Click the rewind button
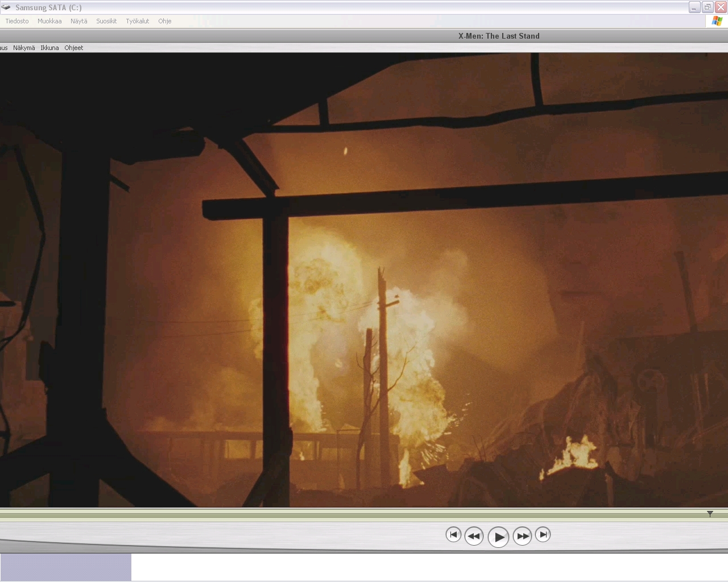Image resolution: width=728 pixels, height=582 pixels. pos(473,536)
